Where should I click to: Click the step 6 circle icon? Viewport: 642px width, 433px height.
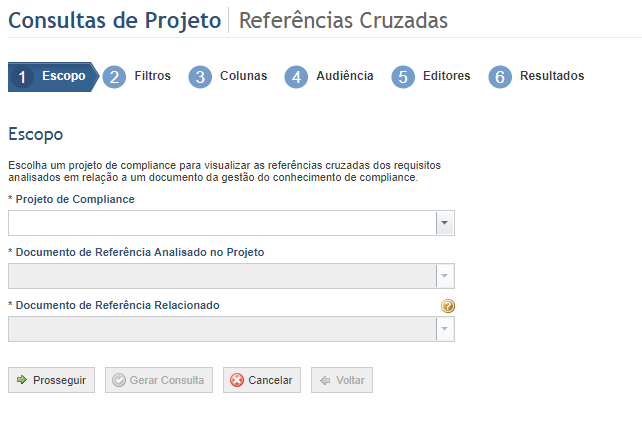(500, 77)
